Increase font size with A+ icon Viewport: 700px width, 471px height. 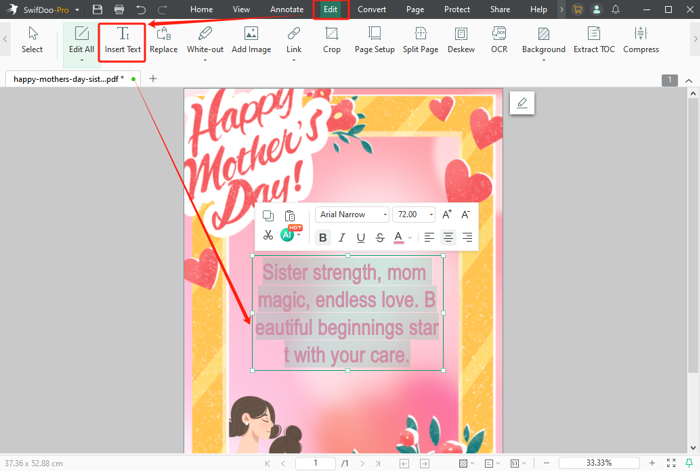pos(447,215)
